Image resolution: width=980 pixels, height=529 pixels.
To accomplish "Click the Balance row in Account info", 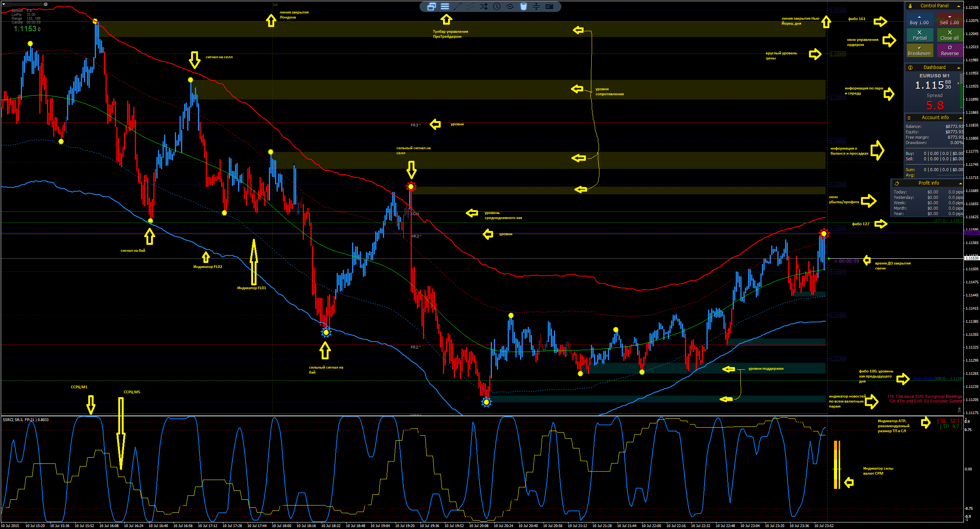I will (934, 126).
